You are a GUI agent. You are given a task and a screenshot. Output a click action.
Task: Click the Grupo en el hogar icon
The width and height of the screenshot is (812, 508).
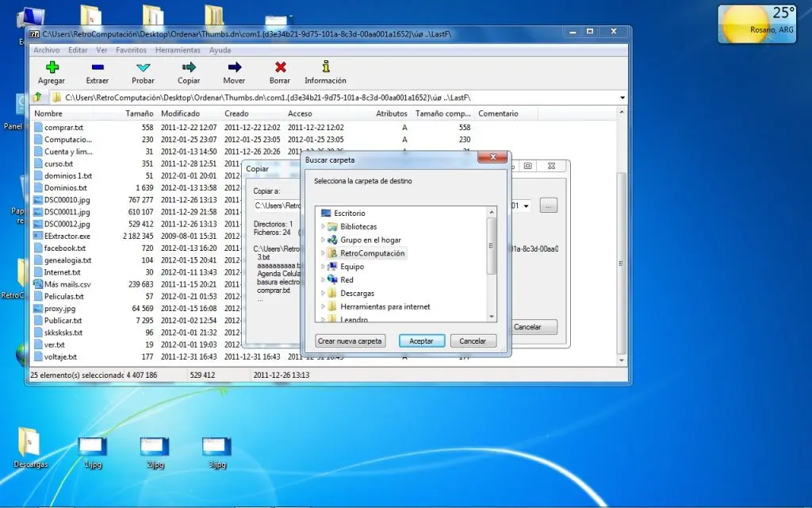tap(332, 240)
